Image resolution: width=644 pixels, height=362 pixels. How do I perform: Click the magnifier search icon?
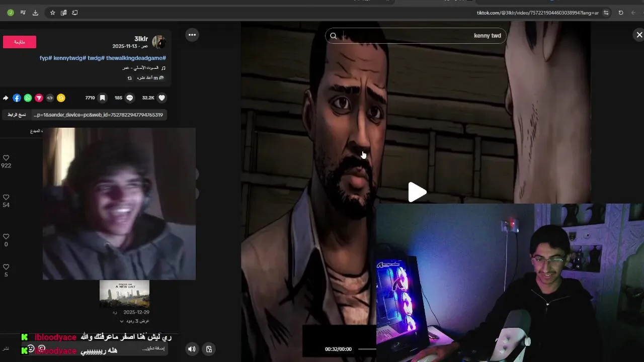point(333,36)
